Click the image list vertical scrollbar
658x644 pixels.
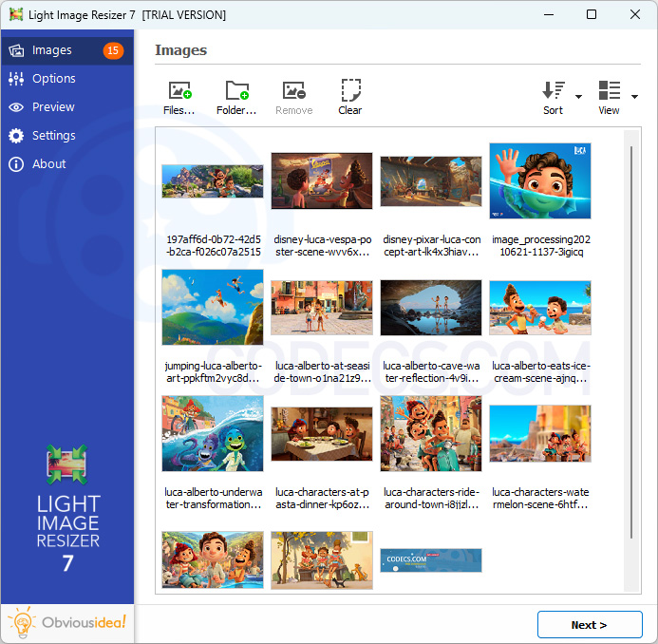click(x=631, y=342)
